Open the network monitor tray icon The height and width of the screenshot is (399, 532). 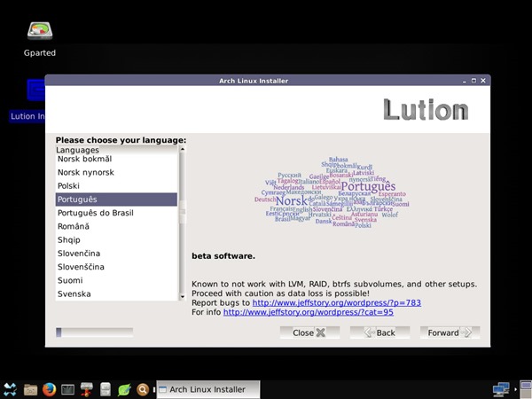coord(501,389)
